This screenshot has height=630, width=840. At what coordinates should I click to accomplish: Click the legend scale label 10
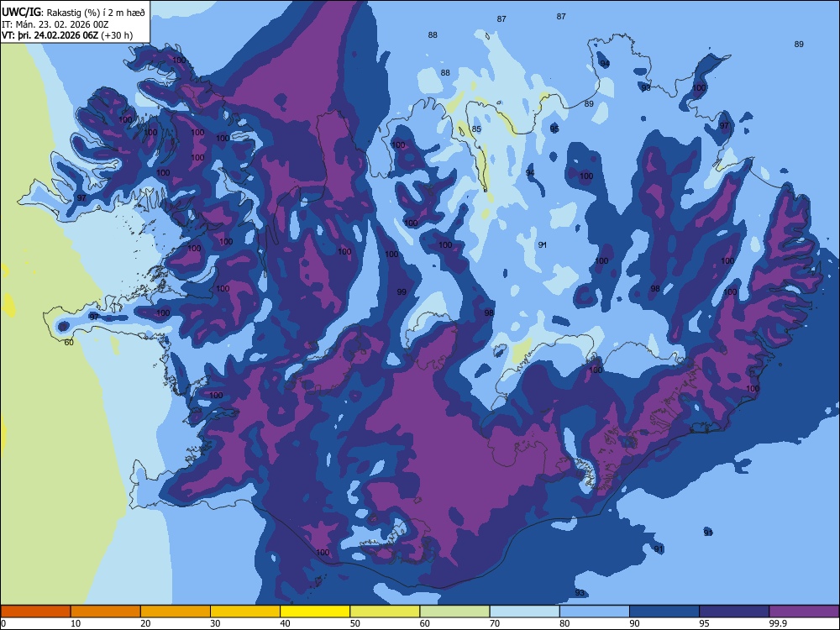coord(76,623)
